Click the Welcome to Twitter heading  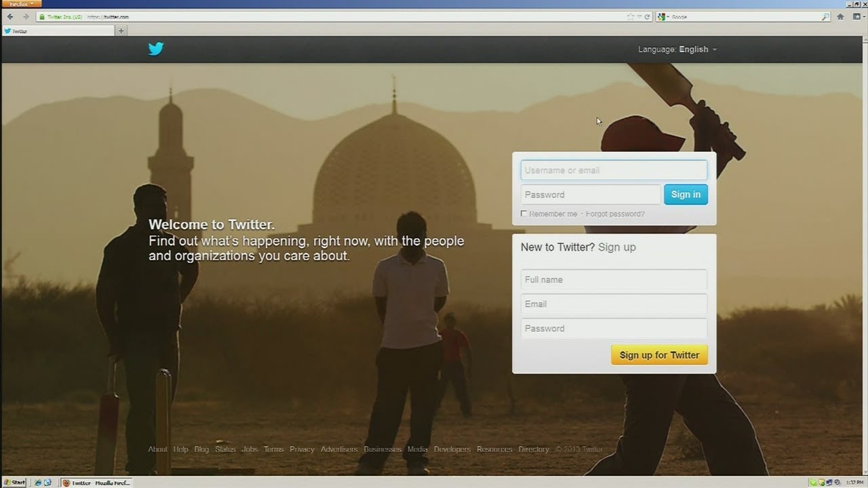point(212,225)
